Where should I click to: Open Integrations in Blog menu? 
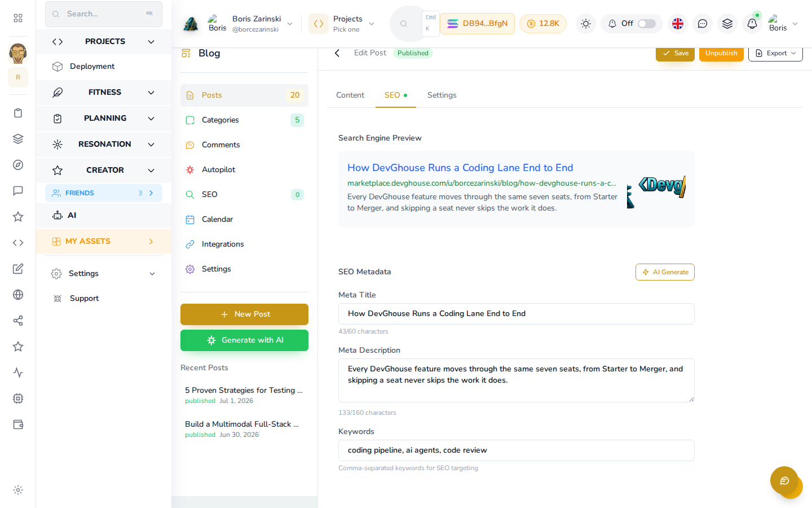244,244
